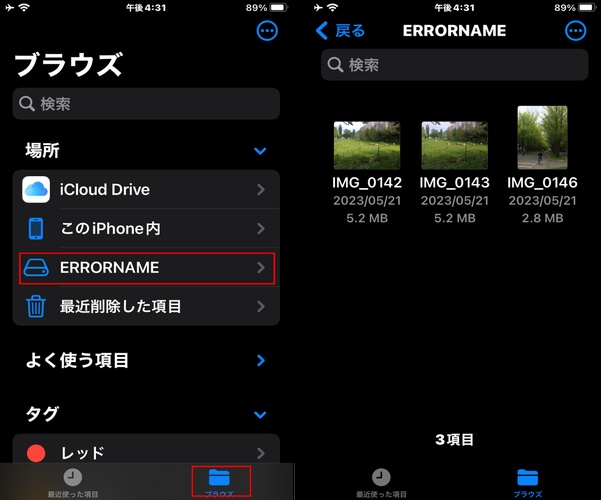Image resolution: width=601 pixels, height=500 pixels.
Task: Tap the clock icon in left screen tab bar
Action: click(x=72, y=477)
